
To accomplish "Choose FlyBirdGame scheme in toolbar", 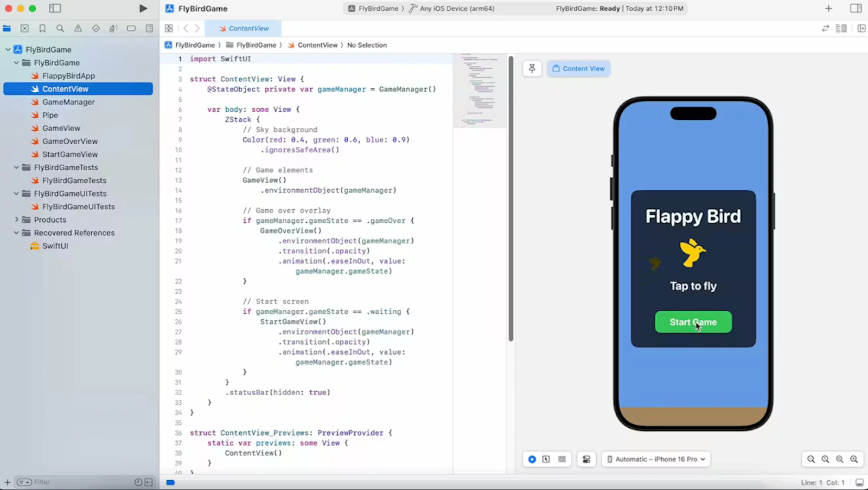I will coord(373,9).
